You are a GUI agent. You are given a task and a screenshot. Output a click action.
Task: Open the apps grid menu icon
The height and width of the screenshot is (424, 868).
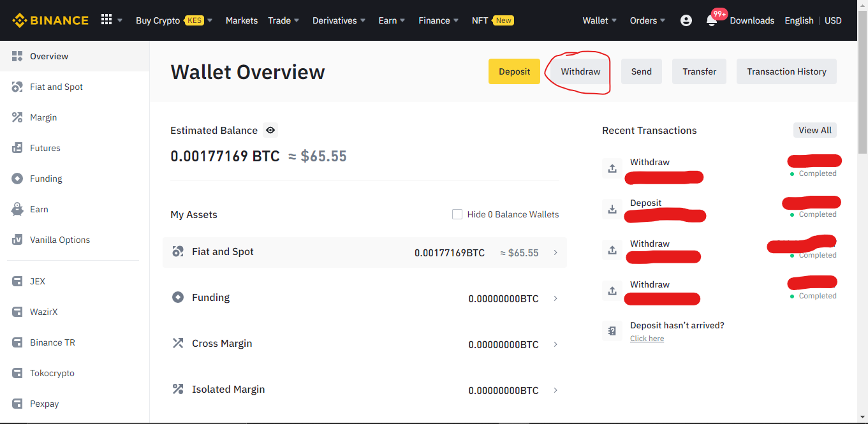click(107, 20)
